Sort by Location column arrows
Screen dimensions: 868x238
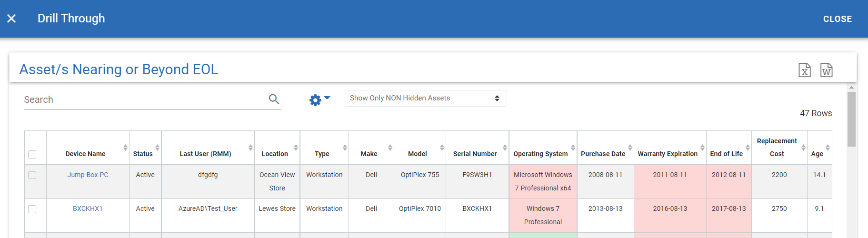296,148
